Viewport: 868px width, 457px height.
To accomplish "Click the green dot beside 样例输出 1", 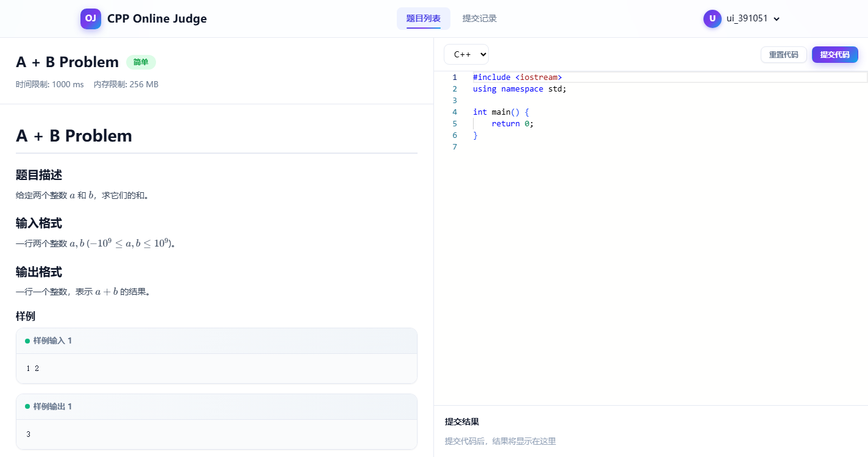I will (27, 407).
